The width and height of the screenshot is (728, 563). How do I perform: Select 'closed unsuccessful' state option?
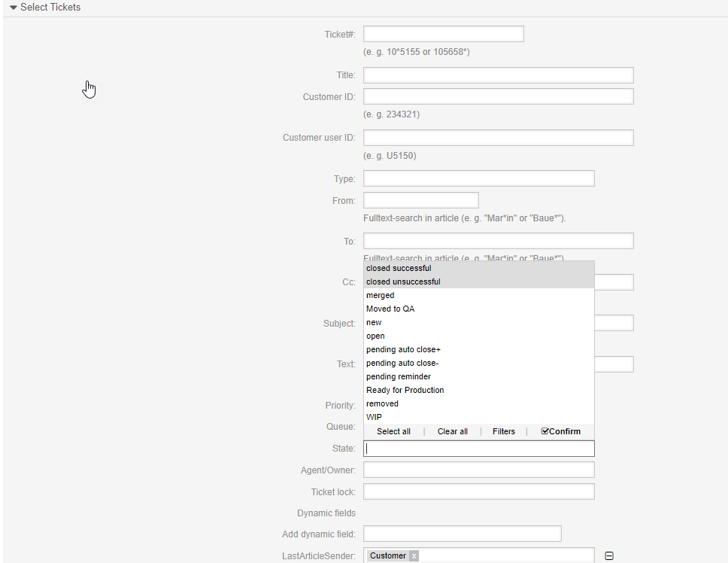coord(403,281)
